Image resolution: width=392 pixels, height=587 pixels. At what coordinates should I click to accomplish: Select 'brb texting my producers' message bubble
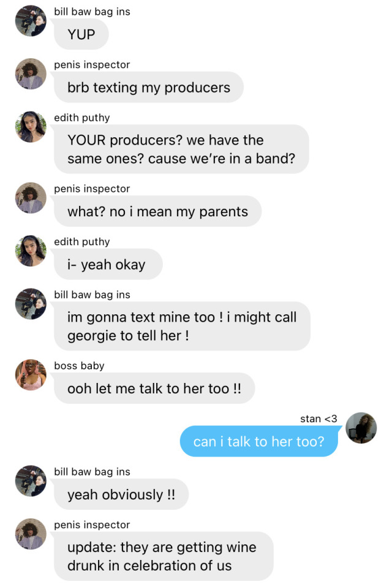149,87
